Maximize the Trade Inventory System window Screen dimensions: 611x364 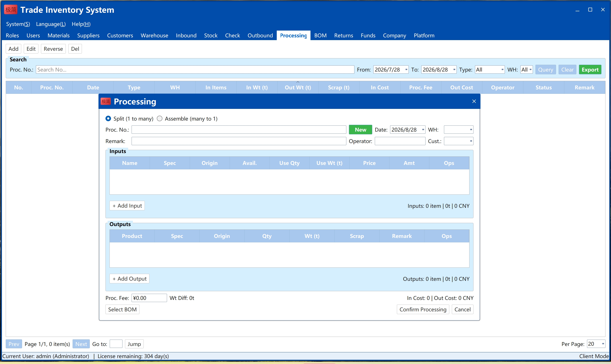[x=590, y=10]
